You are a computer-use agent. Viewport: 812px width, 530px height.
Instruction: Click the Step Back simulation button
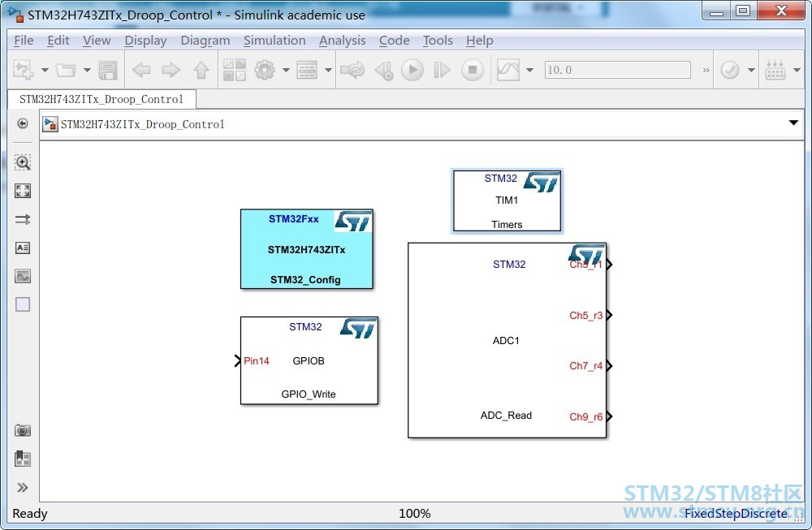384,70
